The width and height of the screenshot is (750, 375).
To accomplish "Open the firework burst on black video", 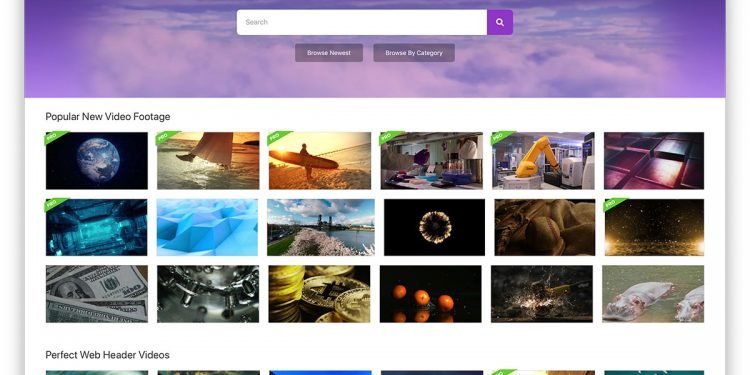I will pyautogui.click(x=434, y=227).
